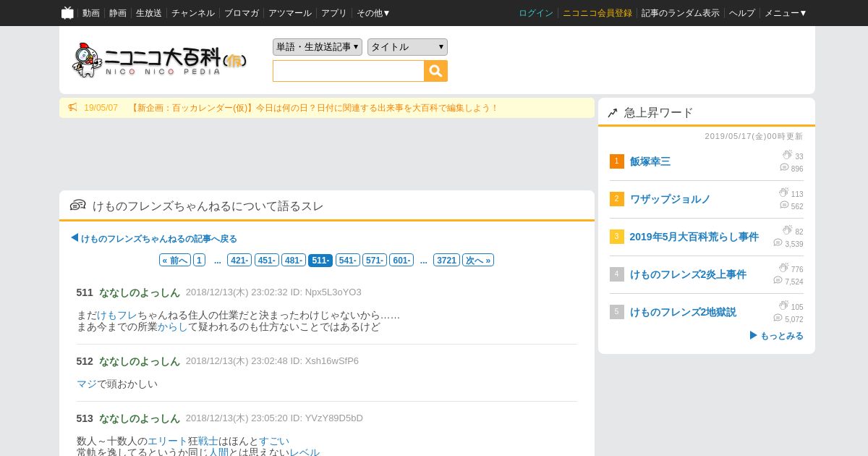Click the comment count icon showing 3,539
Image resolution: width=868 pixels, height=456 pixels.
tap(778, 242)
